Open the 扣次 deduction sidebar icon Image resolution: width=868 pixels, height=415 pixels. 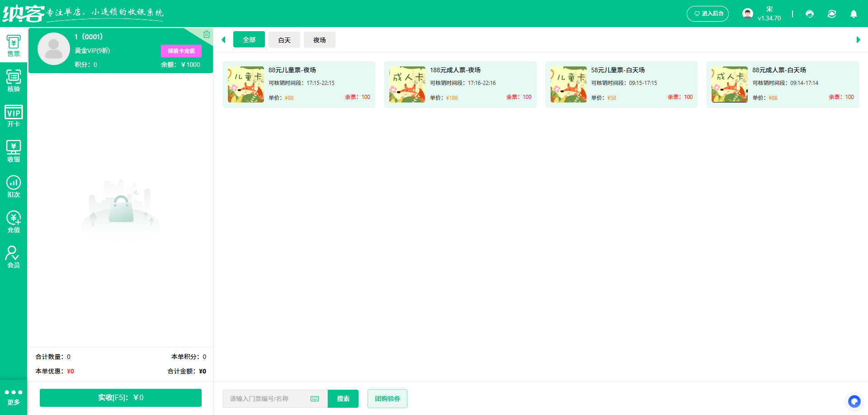tap(14, 187)
